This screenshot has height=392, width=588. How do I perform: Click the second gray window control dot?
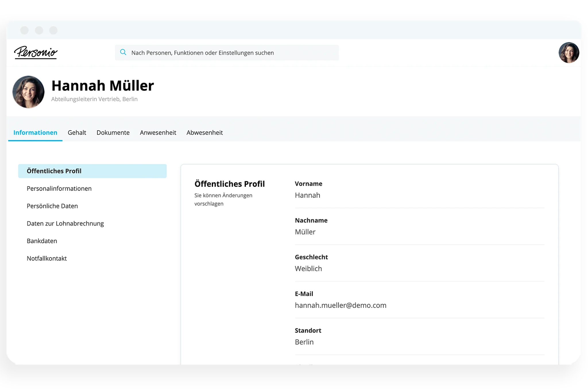point(39,30)
